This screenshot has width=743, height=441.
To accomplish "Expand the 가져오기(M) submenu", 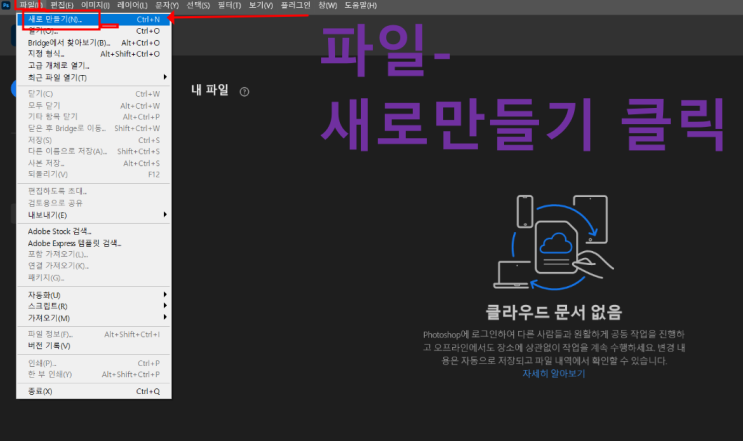I will pyautogui.click(x=94, y=318).
